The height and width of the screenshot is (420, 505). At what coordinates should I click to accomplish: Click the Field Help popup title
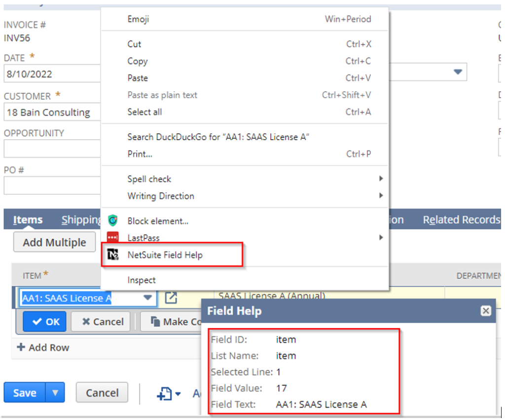tap(234, 311)
